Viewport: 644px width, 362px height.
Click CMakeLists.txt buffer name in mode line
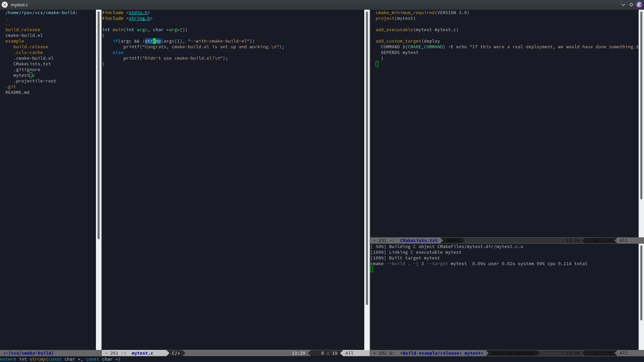coord(419,240)
